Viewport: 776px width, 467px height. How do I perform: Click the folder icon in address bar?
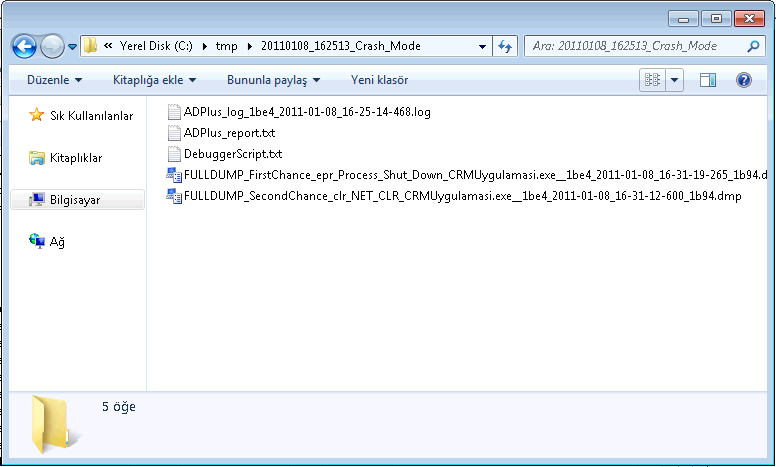pos(90,46)
